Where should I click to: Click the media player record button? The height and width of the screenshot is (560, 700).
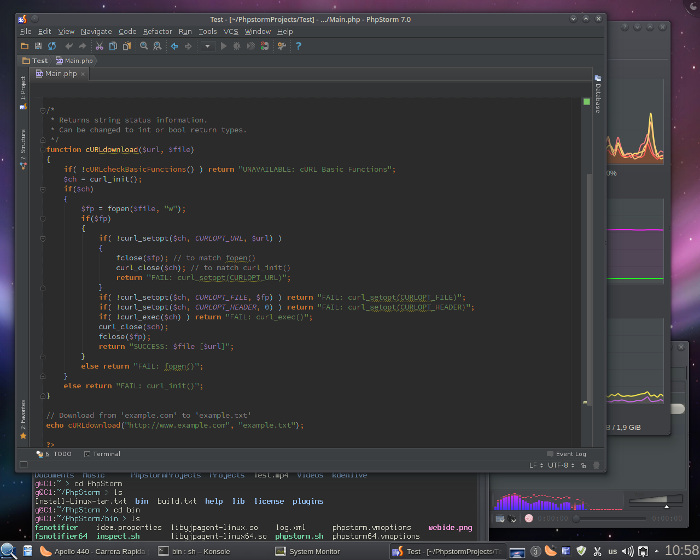529,518
